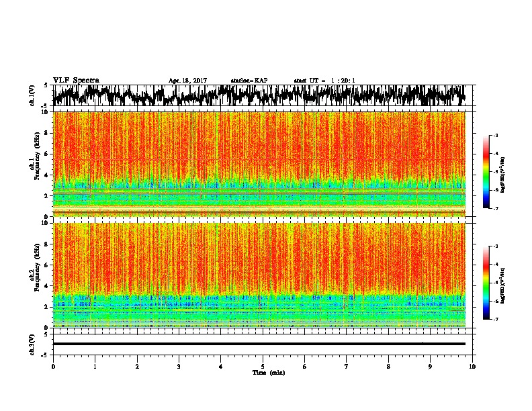Click the ch.1 frequency spectrogram panel

(259, 164)
